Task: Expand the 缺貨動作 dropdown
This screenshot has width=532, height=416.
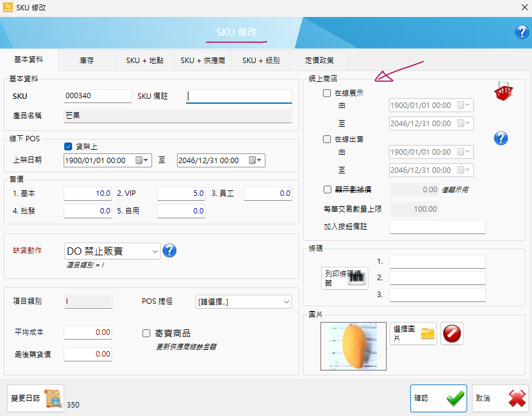Action: pos(112,251)
